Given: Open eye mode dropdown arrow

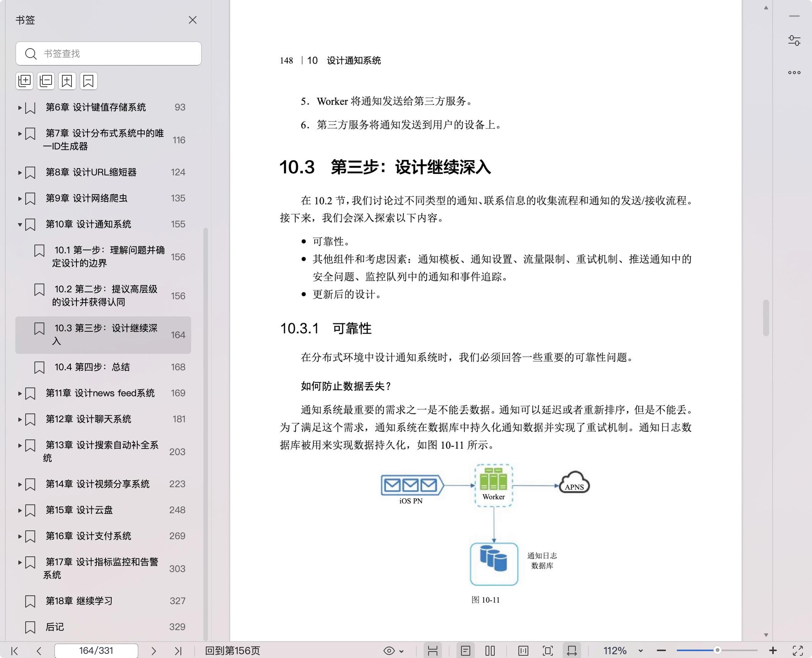Looking at the screenshot, I should (x=401, y=651).
